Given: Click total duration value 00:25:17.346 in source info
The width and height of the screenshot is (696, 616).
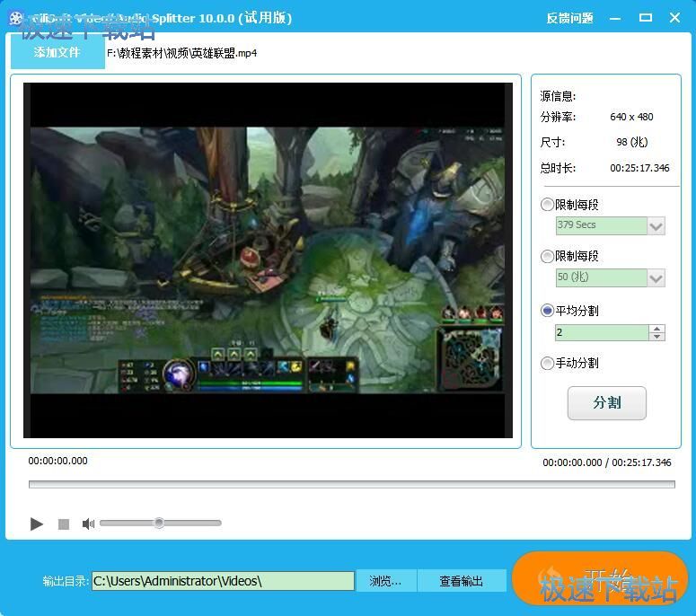Looking at the screenshot, I should click(639, 168).
